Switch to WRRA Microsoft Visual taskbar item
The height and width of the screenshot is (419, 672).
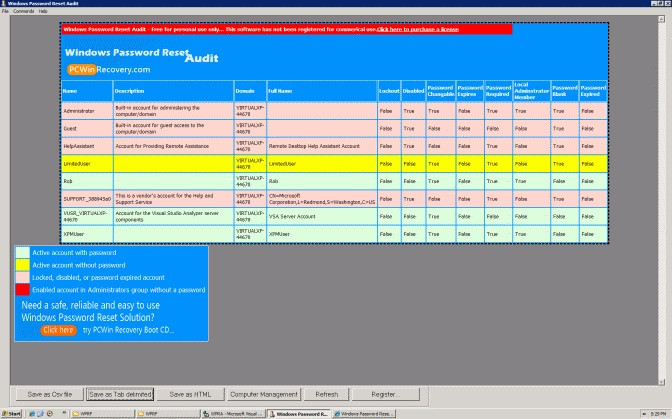pos(235,412)
